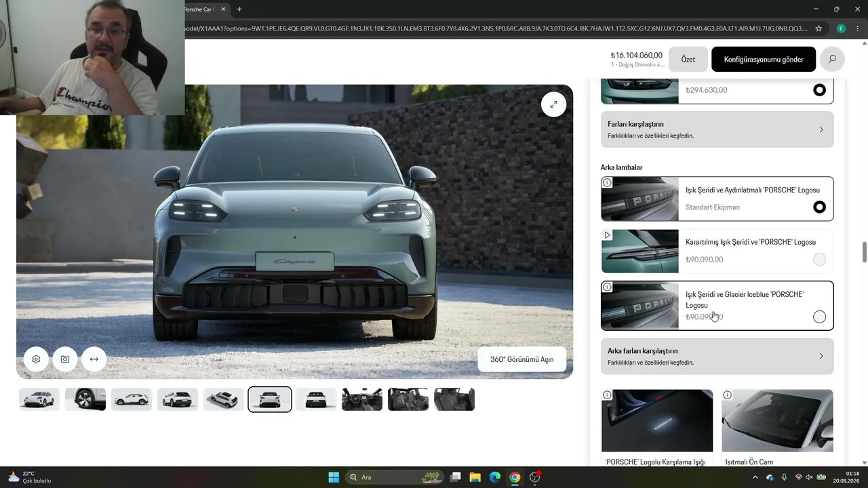Select the straight rear view thumbnail
The width and height of the screenshot is (868, 488).
click(x=316, y=399)
